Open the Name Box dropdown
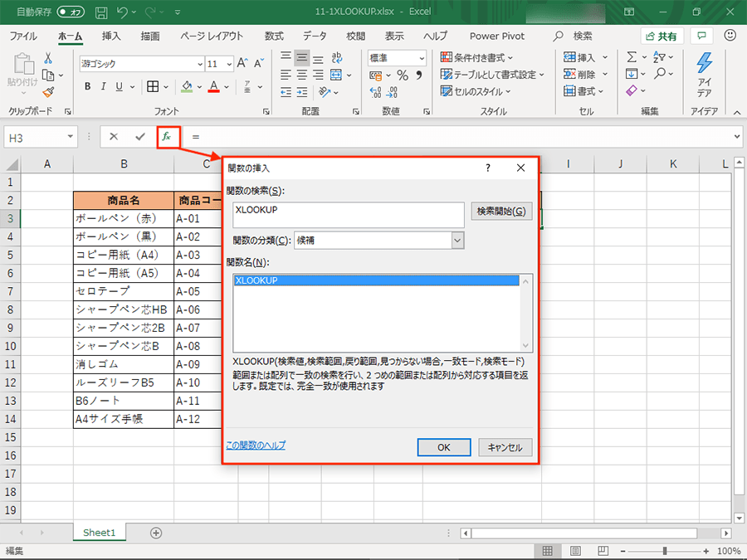 click(x=70, y=137)
